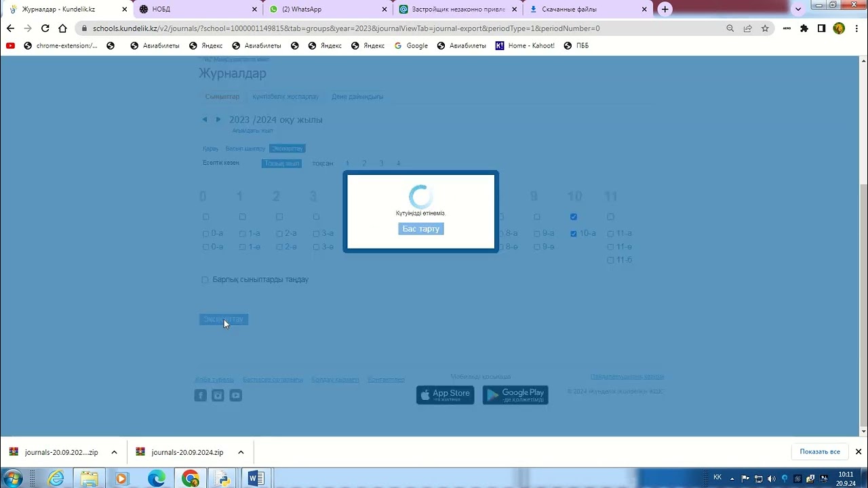Close the downloads bar
This screenshot has height=488, width=868.
click(x=858, y=451)
